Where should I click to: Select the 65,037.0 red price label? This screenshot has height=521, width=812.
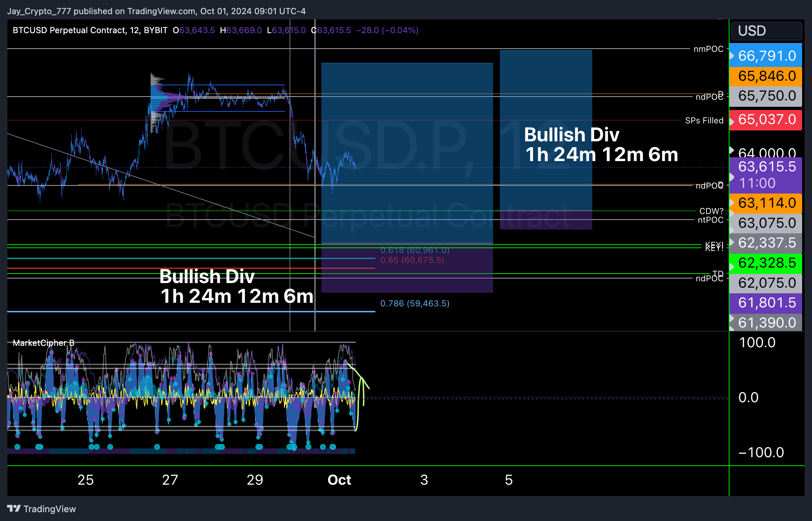coord(766,119)
